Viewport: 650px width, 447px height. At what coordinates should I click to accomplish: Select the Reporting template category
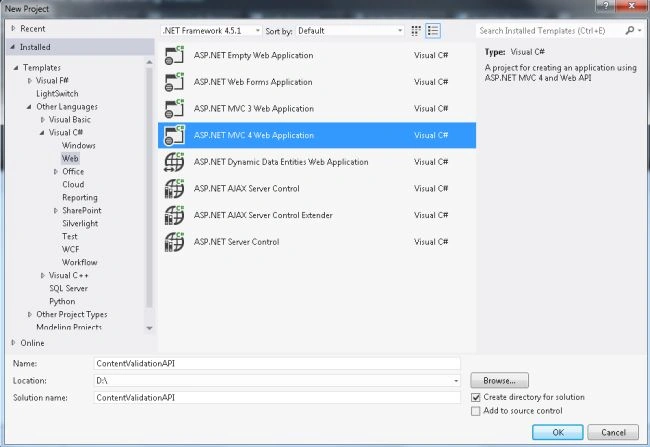point(80,197)
